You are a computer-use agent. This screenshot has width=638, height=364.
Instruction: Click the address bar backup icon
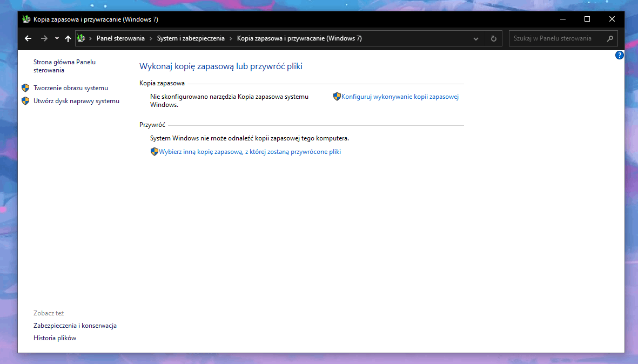81,38
